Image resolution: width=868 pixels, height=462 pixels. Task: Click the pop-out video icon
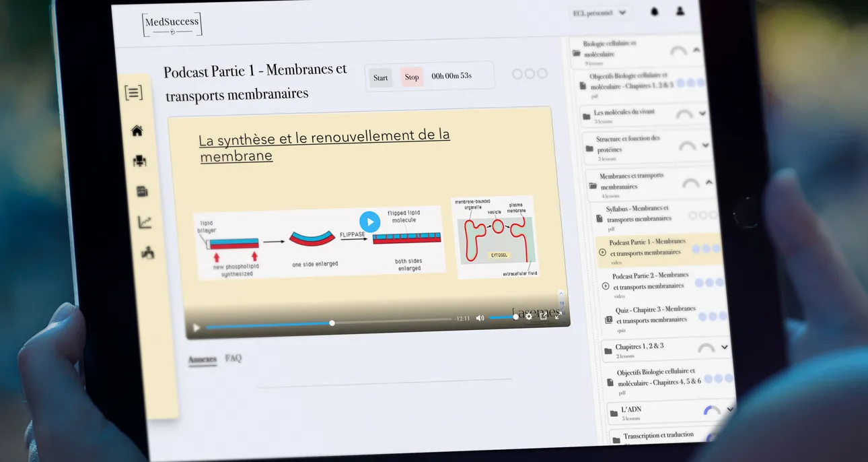point(544,315)
